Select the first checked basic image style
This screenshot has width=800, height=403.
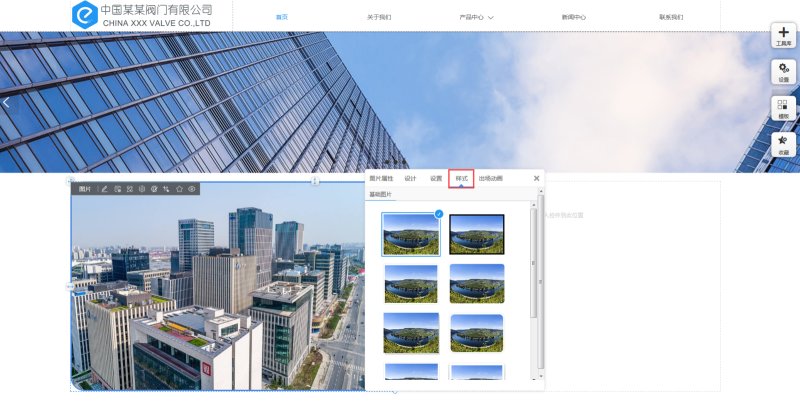pos(411,235)
